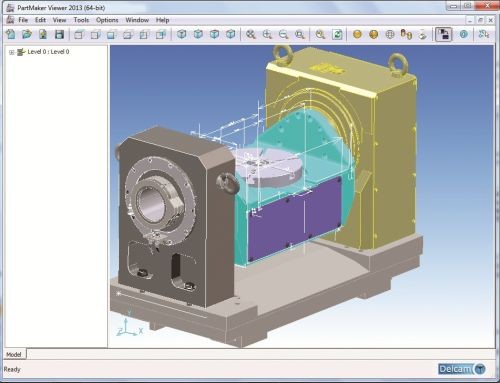This screenshot has width=500, height=383.
Task: Select the fifth orthographic view box icon
Action: coord(144,34)
